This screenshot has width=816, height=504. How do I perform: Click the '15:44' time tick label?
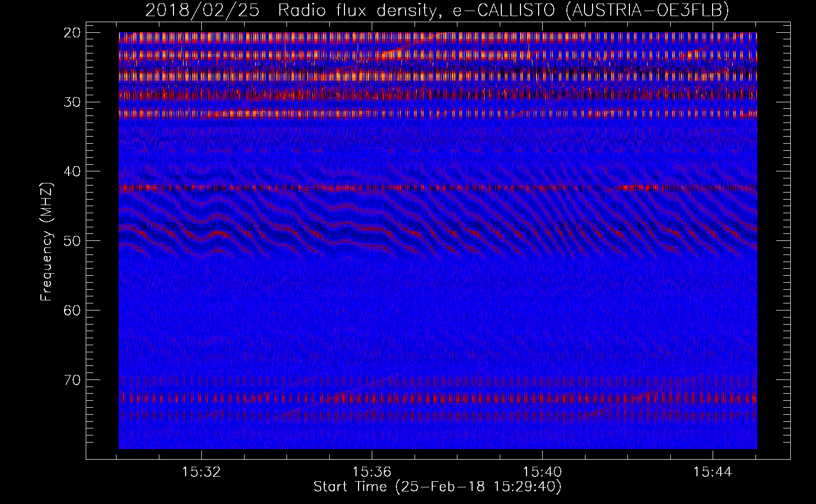(713, 472)
